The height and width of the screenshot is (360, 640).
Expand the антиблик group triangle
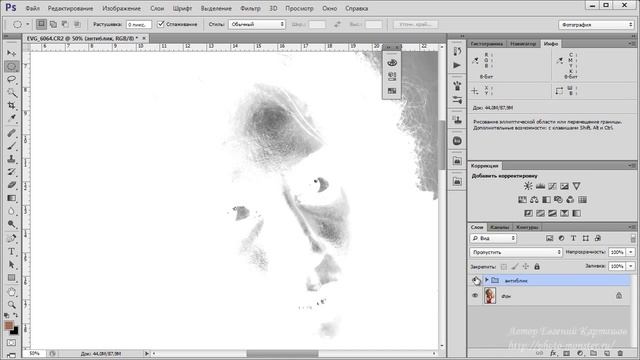[x=487, y=280]
